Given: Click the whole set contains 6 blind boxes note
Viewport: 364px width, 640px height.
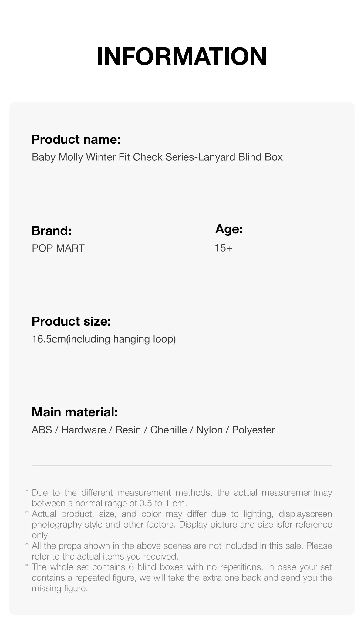Looking at the screenshot, I should (x=182, y=577).
